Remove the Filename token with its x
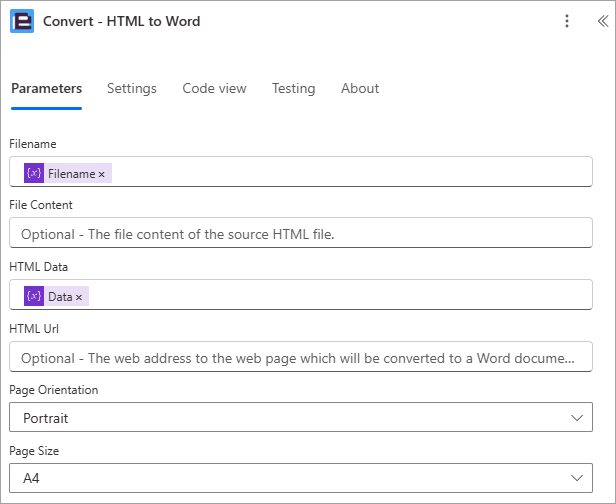The width and height of the screenshot is (616, 504). click(x=102, y=174)
